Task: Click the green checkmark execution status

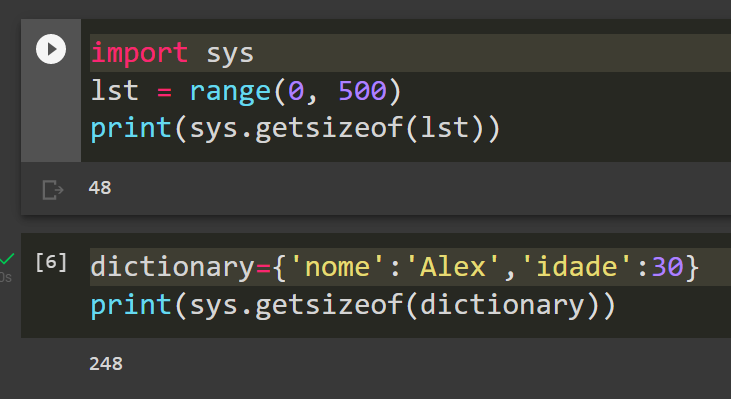Action: tap(7, 258)
